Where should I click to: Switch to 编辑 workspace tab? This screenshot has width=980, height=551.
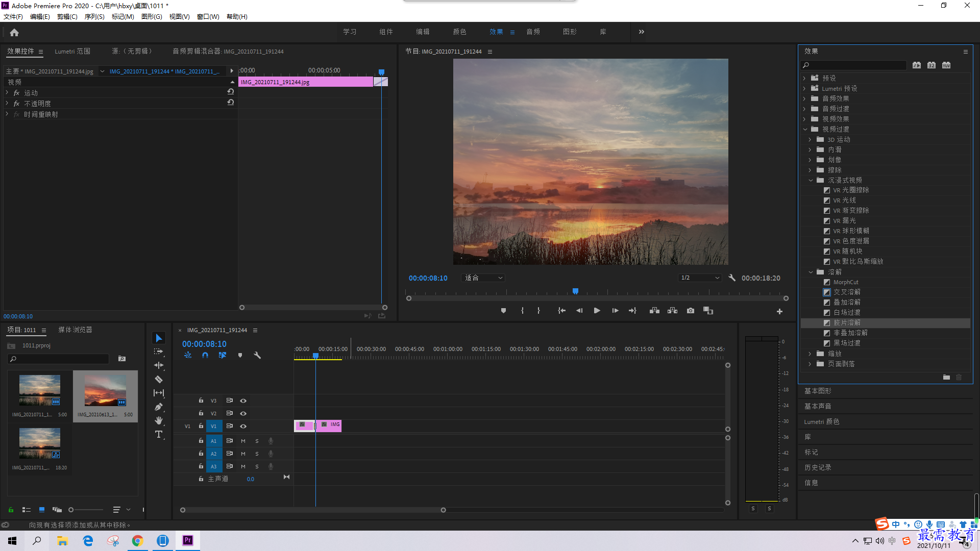click(423, 32)
